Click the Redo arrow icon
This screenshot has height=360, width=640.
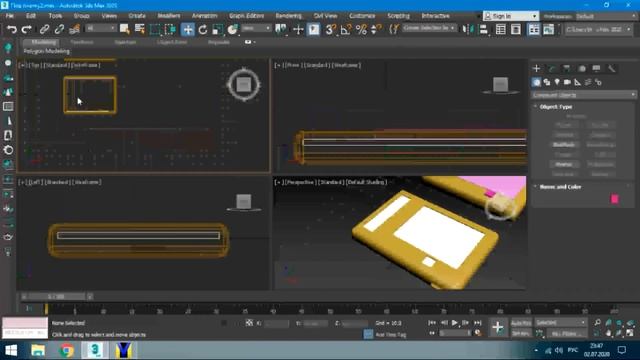coord(27,29)
